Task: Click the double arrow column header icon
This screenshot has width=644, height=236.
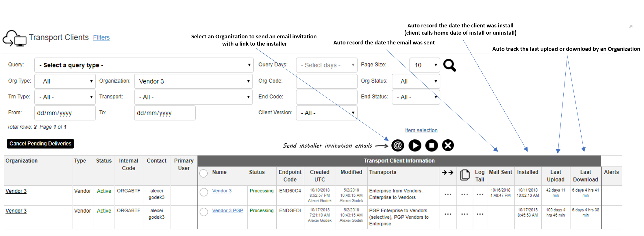Action: click(447, 173)
